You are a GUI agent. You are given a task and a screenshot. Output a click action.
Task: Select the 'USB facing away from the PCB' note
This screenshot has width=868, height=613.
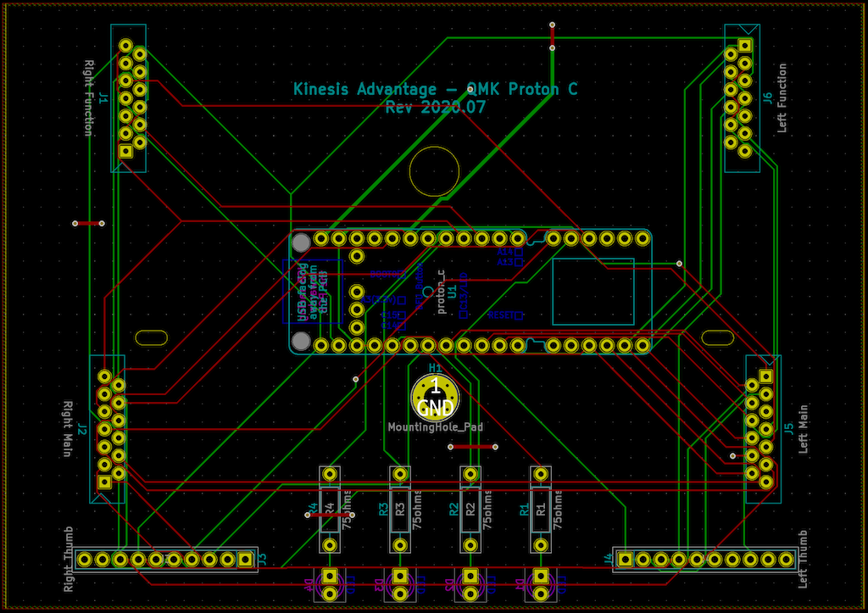(x=313, y=292)
